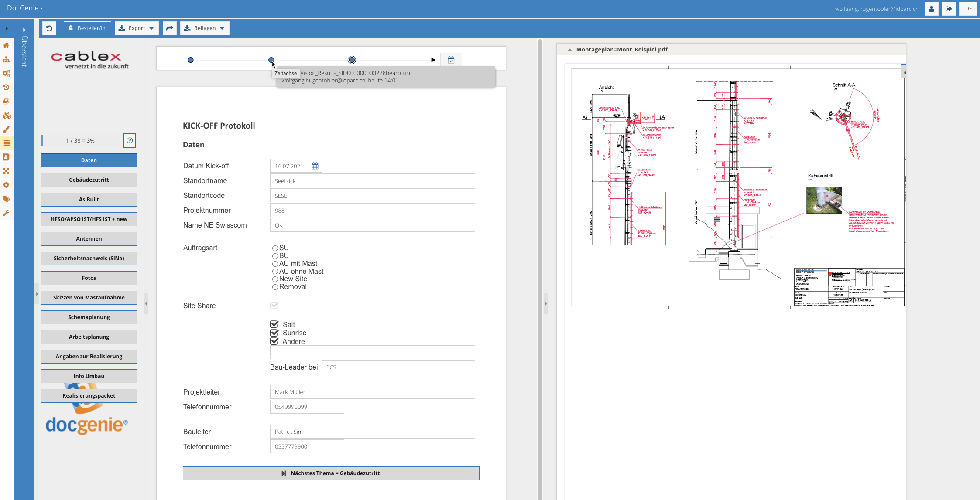The image size is (980, 500).
Task: Open the Beilagen dropdown menu
Action: pyautogui.click(x=205, y=28)
